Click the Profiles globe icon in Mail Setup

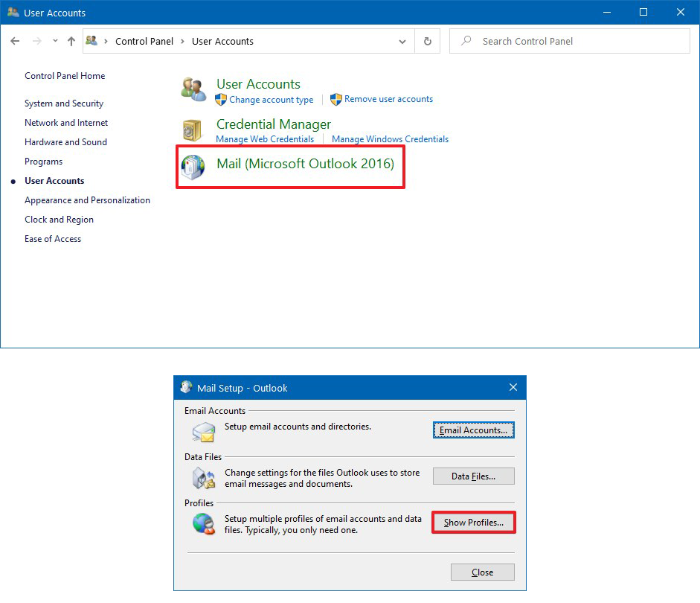(x=204, y=523)
